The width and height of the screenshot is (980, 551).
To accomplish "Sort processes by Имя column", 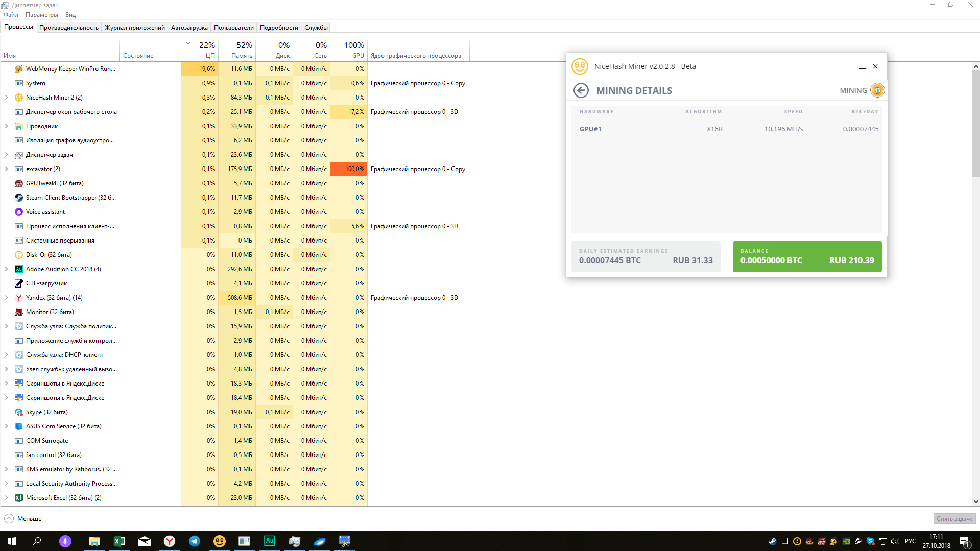I will (x=60, y=51).
